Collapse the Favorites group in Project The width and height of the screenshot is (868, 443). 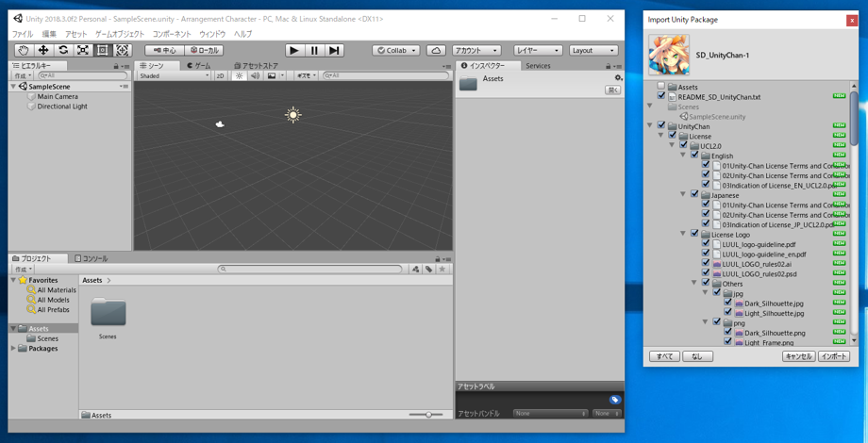coord(13,280)
